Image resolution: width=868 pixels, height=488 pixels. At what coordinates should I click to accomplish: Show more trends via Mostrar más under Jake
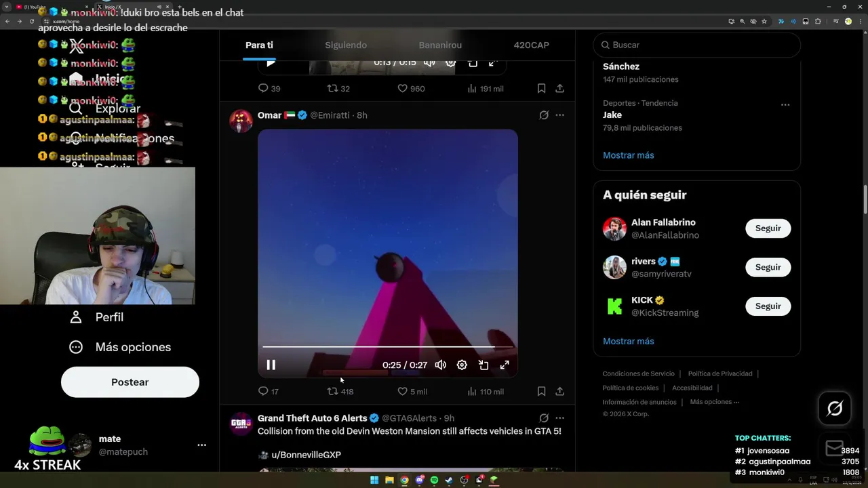629,155
